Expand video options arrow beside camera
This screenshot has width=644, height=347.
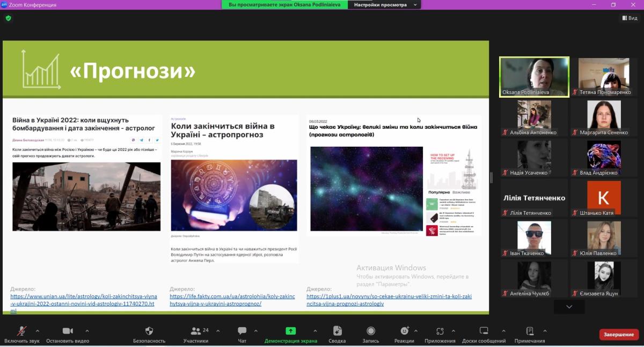87,331
